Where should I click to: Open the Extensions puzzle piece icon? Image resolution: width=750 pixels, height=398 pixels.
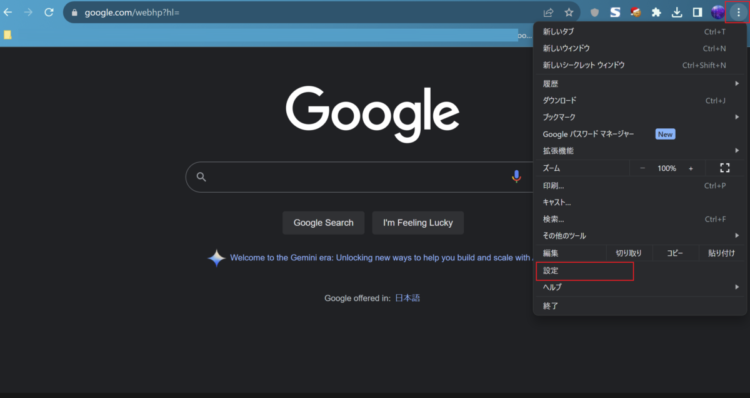[x=656, y=12]
